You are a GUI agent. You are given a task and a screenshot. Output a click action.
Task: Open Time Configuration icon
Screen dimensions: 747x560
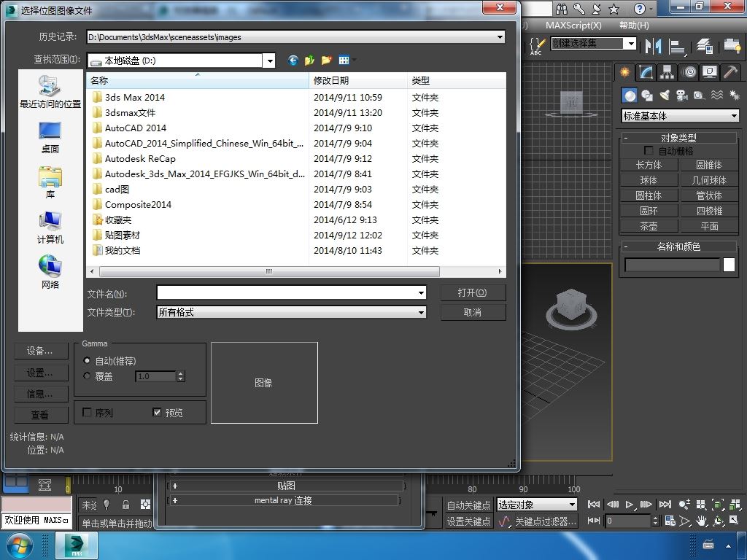(670, 521)
